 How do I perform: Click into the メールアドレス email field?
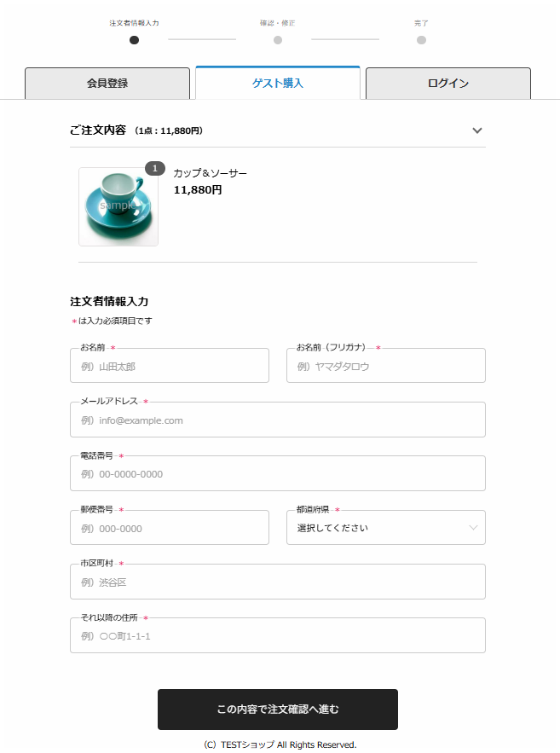point(278,420)
